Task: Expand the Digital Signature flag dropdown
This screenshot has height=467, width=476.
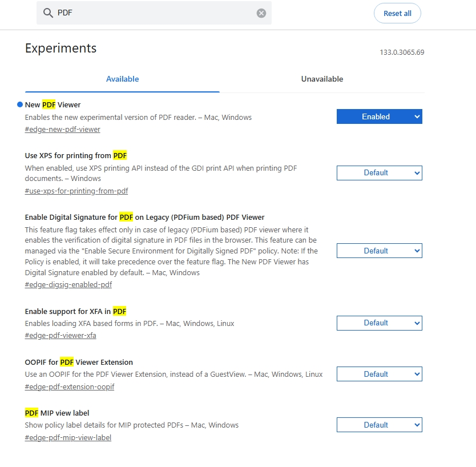Action: [x=379, y=251]
